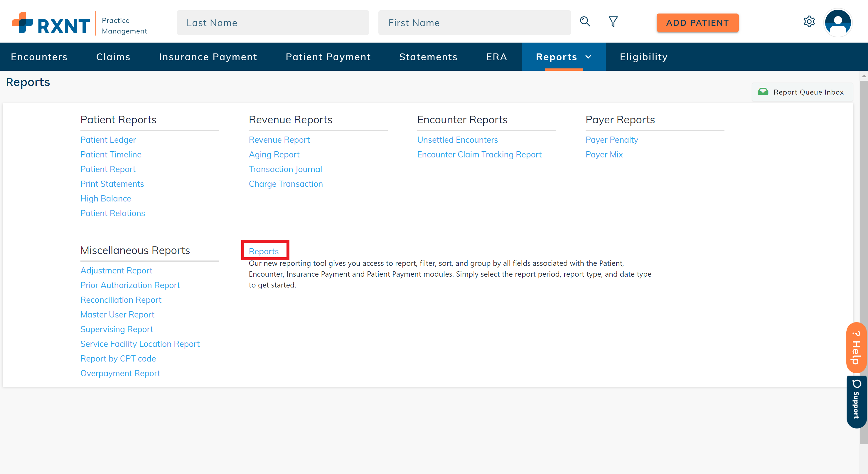Click the RXNT logo

(x=51, y=23)
